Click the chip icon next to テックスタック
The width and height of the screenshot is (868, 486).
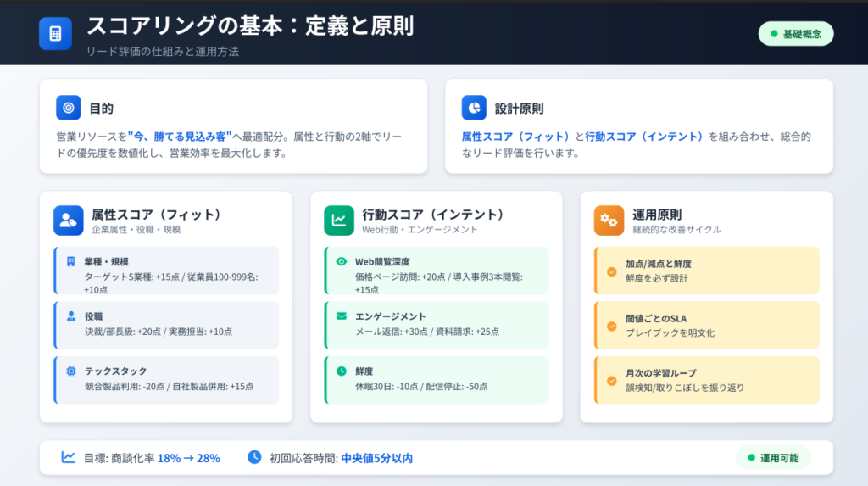pos(71,371)
